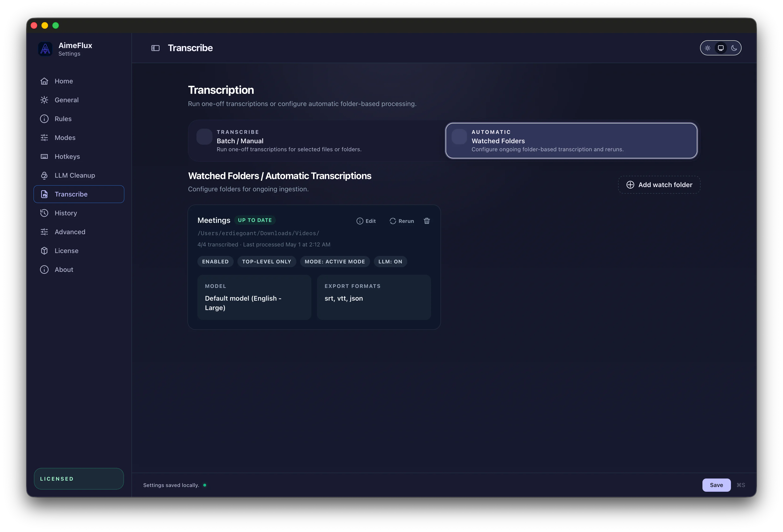783x532 pixels.
Task: Open the About page
Action: pos(79,270)
